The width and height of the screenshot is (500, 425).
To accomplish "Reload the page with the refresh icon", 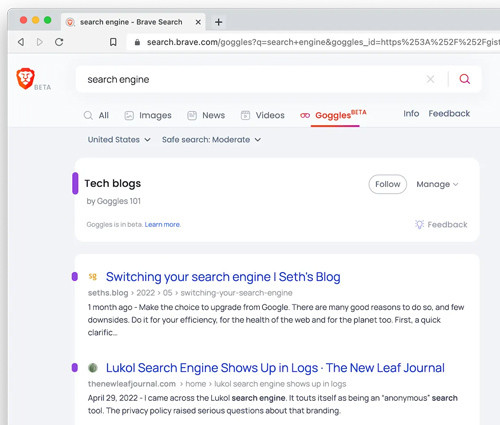I will click(x=59, y=42).
